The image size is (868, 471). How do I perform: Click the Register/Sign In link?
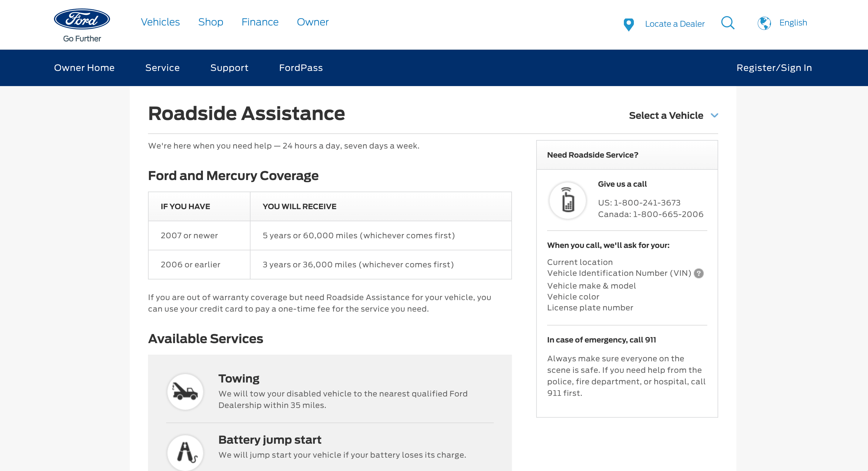[774, 68]
